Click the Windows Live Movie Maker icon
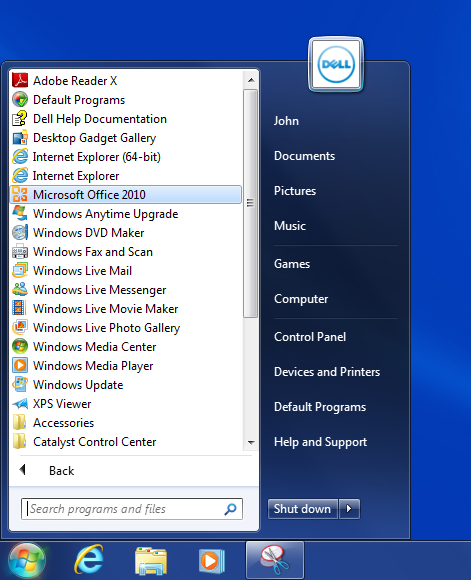 point(20,308)
